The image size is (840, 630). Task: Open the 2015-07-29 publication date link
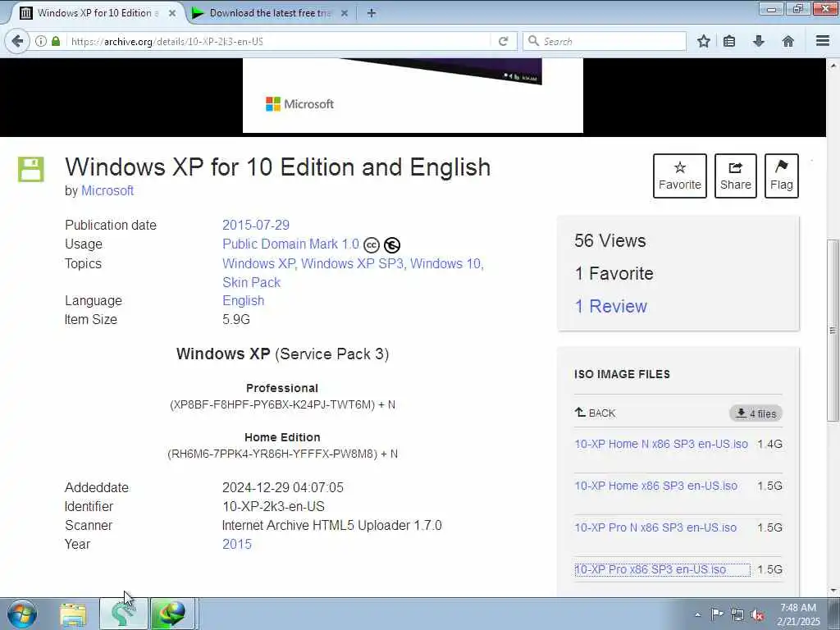click(x=256, y=225)
